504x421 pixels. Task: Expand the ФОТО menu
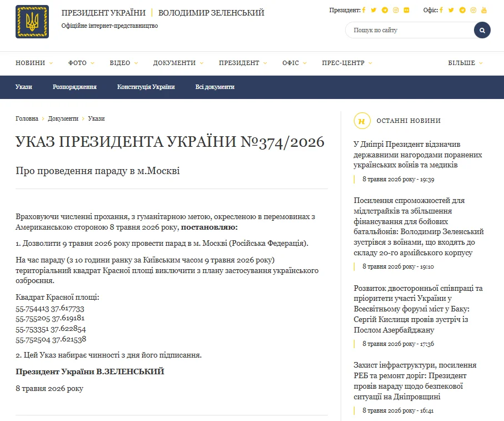tap(81, 63)
